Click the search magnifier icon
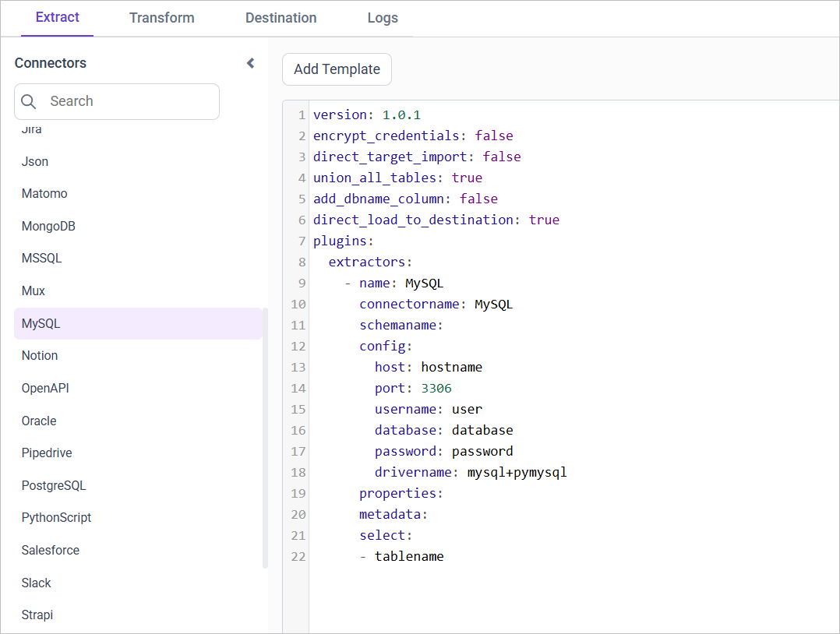Viewport: 840px width, 634px height. pos(29,101)
